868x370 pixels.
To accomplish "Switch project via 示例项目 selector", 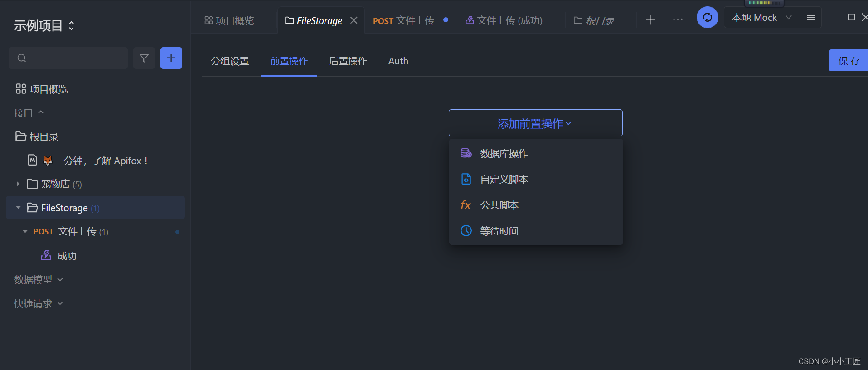I will point(44,26).
